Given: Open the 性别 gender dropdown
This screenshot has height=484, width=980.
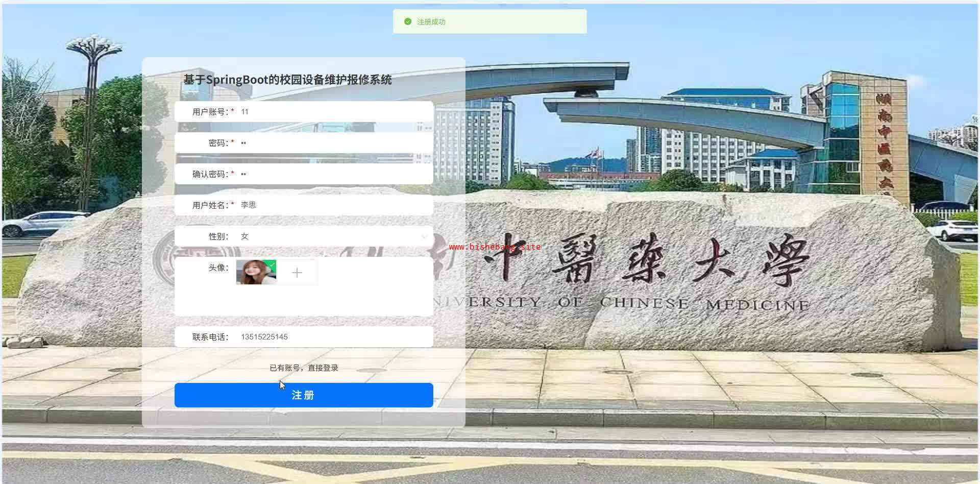Looking at the screenshot, I should (x=334, y=236).
